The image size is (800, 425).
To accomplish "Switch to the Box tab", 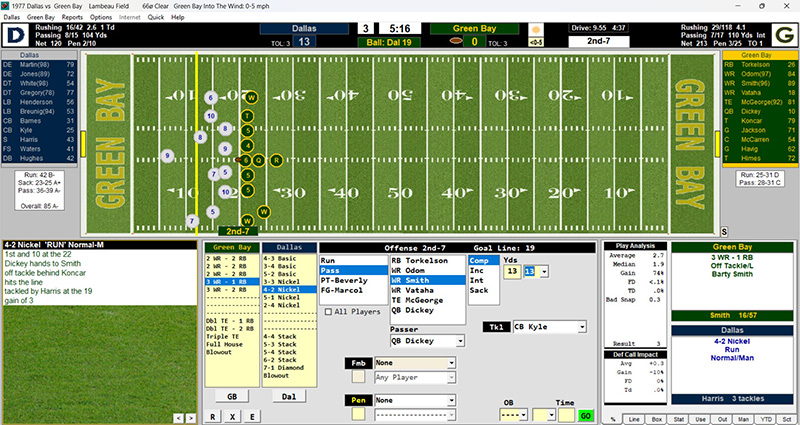I will pos(656,419).
